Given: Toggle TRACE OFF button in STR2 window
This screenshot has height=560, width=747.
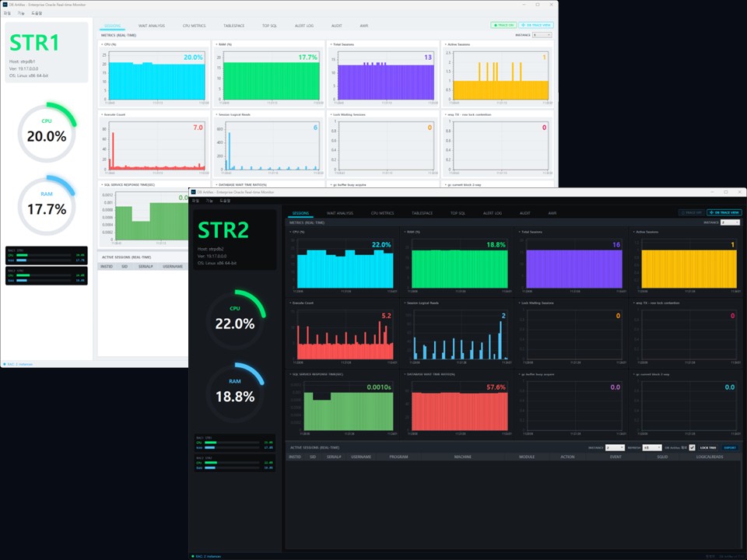Looking at the screenshot, I should [x=691, y=212].
